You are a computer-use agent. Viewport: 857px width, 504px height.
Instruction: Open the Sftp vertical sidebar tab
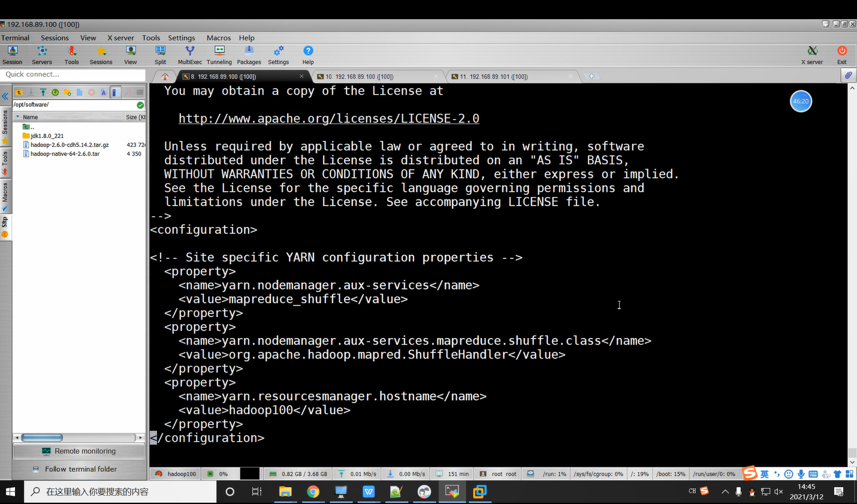click(x=5, y=227)
